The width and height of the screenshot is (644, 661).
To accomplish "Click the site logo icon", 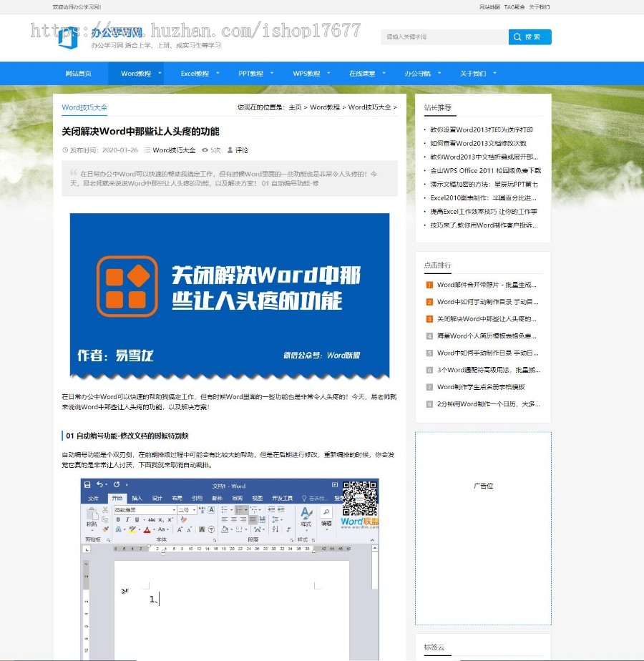I will (x=68, y=37).
